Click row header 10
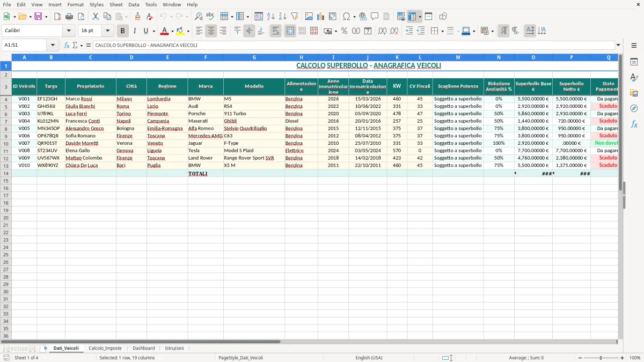Viewport: 644px width, 362px height. [6, 143]
